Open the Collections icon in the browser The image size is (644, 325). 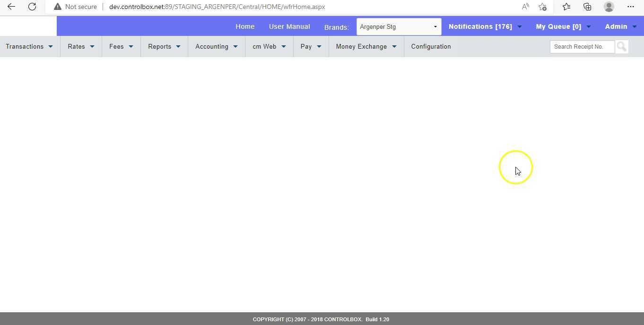[x=587, y=7]
